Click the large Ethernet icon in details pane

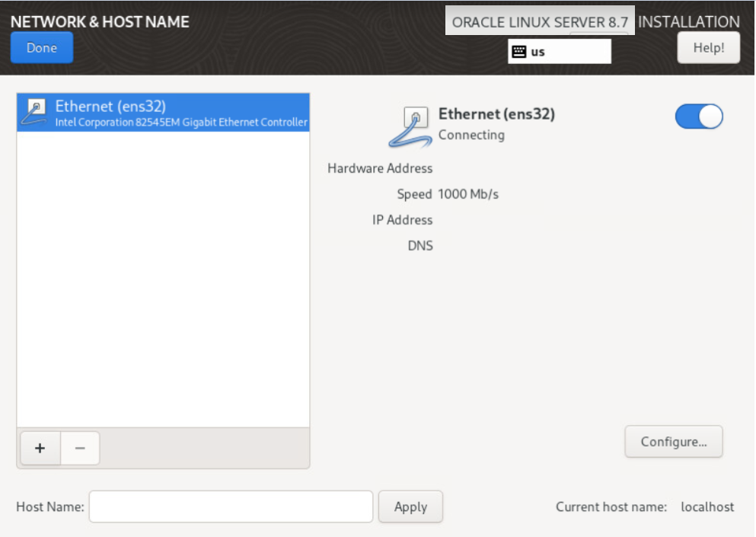coord(411,126)
